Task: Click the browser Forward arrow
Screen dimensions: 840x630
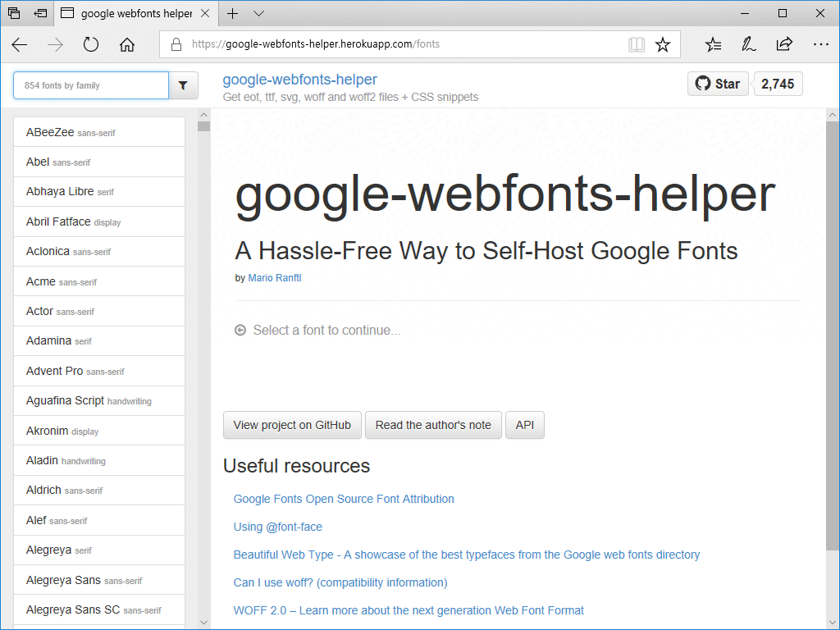Action: [x=55, y=44]
